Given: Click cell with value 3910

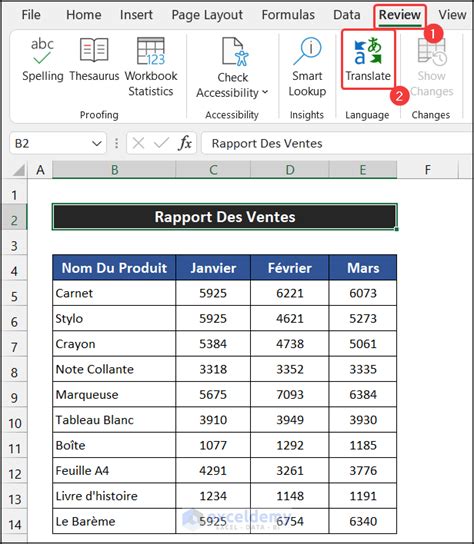Looking at the screenshot, I should (213, 420).
